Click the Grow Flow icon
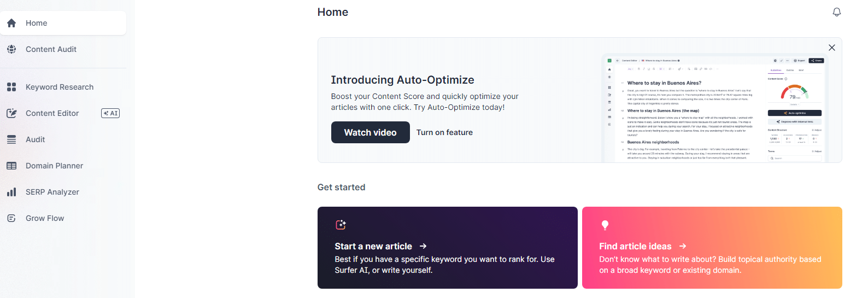The height and width of the screenshot is (298, 868). click(11, 218)
